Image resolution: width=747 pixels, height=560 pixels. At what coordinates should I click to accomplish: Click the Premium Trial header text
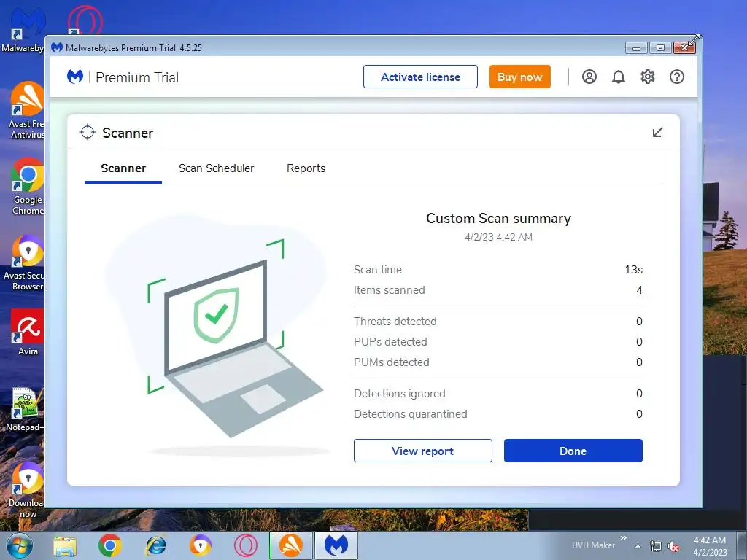point(137,77)
